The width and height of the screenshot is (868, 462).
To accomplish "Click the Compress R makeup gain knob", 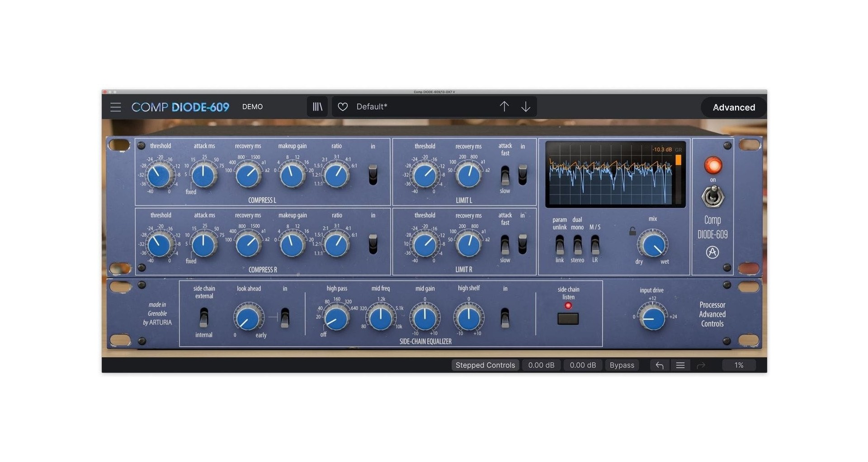I will (292, 245).
